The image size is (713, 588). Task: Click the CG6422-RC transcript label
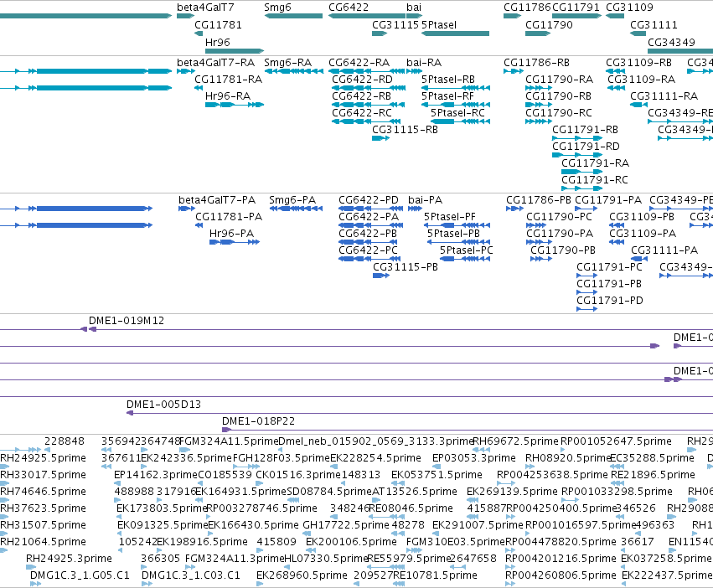coord(361,113)
